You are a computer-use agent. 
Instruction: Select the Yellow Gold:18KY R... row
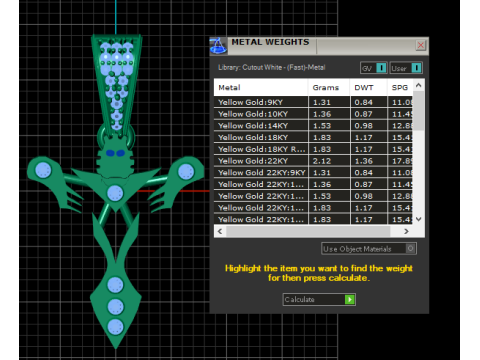pos(313,149)
